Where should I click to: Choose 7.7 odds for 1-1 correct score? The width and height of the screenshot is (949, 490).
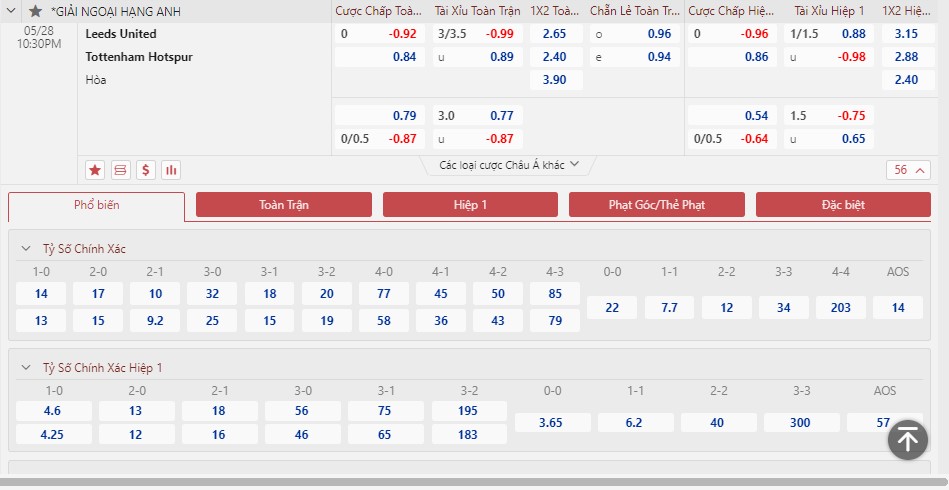point(669,307)
